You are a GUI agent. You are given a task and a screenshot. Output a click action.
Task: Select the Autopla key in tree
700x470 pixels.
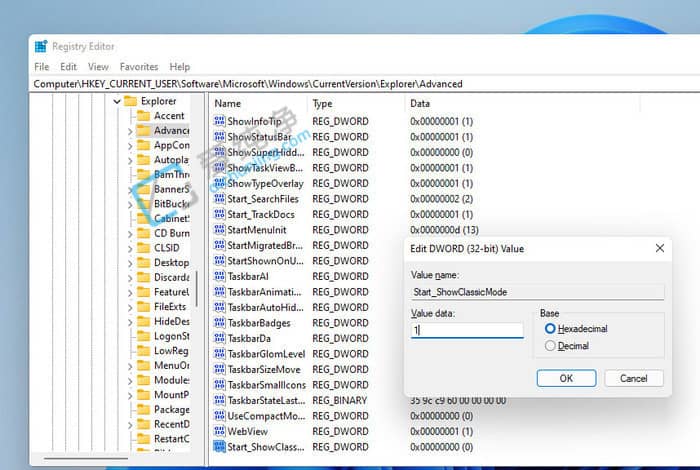[171, 160]
